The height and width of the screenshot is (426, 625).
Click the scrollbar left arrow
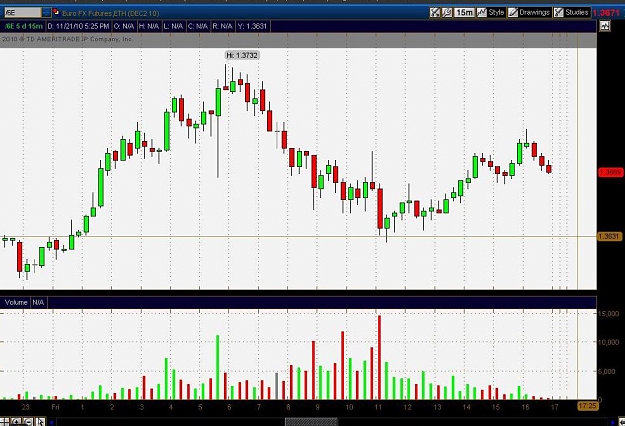tap(52, 422)
